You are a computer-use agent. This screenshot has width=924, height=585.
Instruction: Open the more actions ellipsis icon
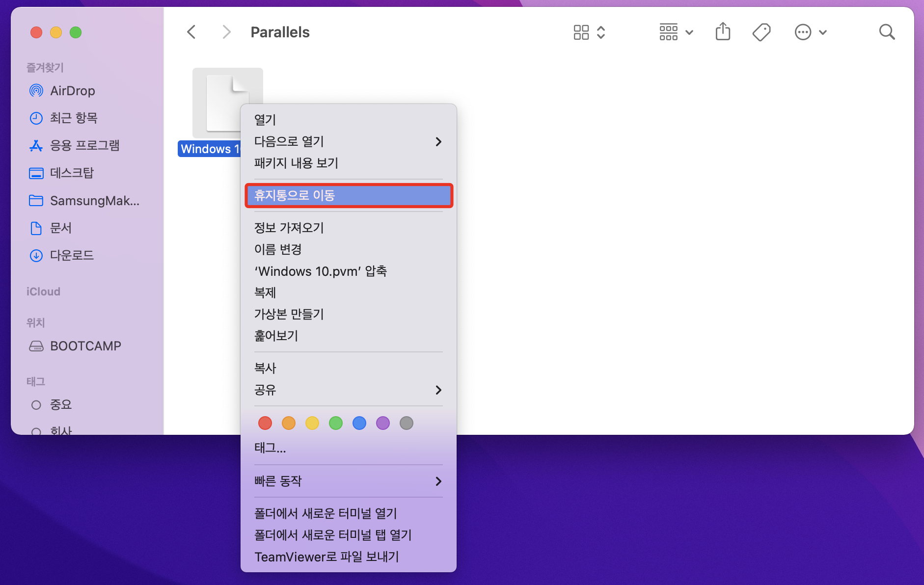click(803, 32)
